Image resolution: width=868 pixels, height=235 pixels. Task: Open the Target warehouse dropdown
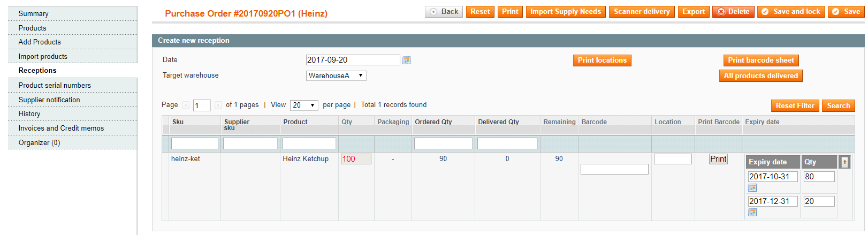pos(336,76)
